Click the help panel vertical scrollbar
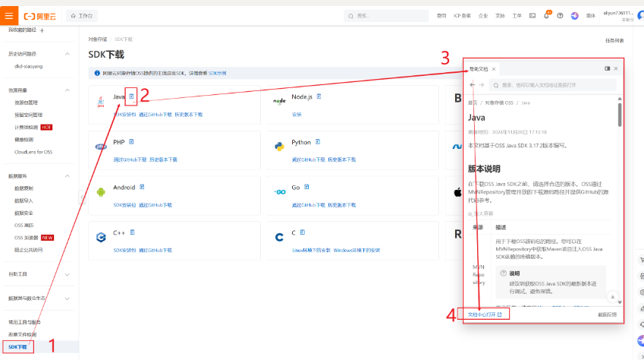Image resolution: width=644 pixels, height=360 pixels. [x=620, y=115]
